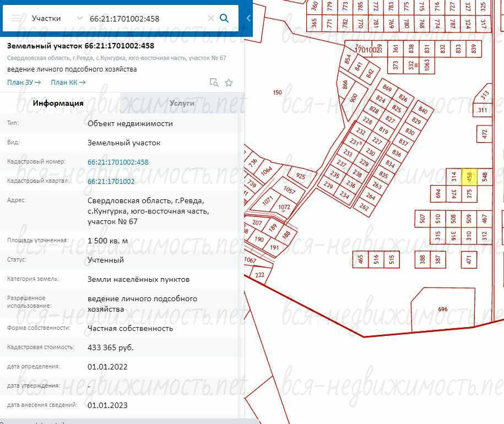This screenshot has height=424, width=504.
Task: Open План КК link
Action: 68,83
